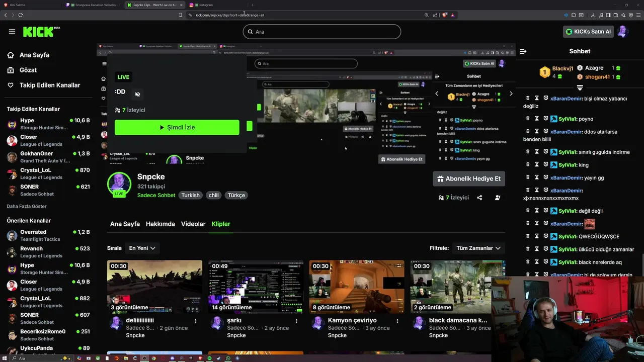This screenshot has height=362, width=644.
Task: Switch to Snoopcake Kanalının Videoları browser tab
Action: point(92,5)
